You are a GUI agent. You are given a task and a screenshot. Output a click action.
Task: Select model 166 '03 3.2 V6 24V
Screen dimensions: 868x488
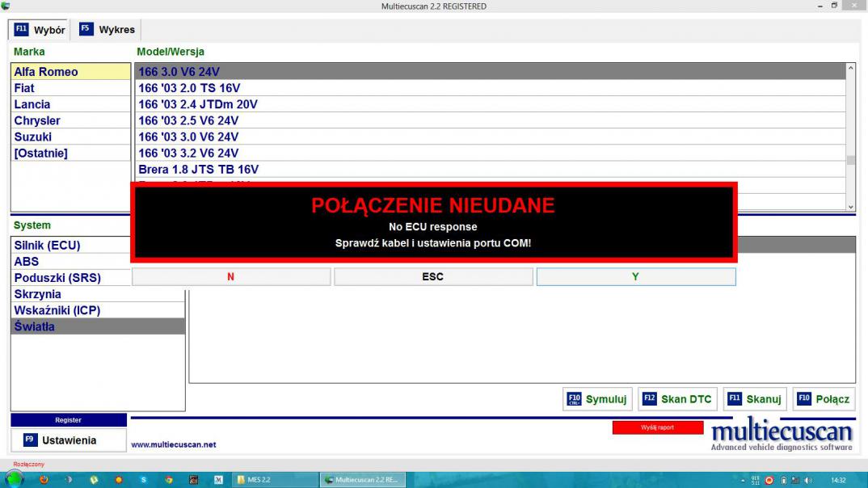tap(491, 153)
